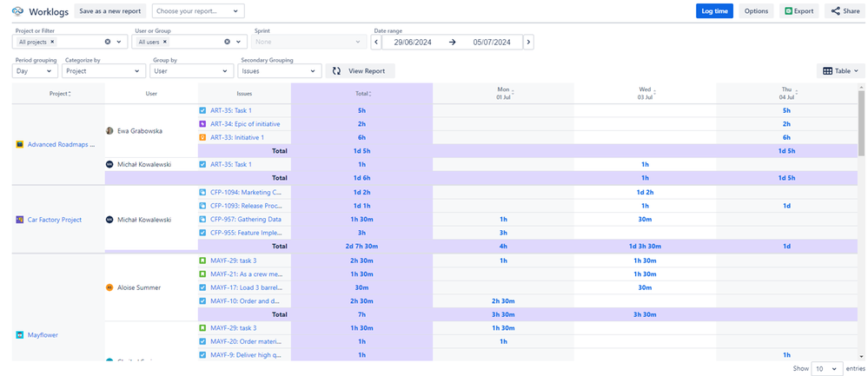Click the Export spreadsheet icon
This screenshot has width=868, height=376.
[789, 11]
